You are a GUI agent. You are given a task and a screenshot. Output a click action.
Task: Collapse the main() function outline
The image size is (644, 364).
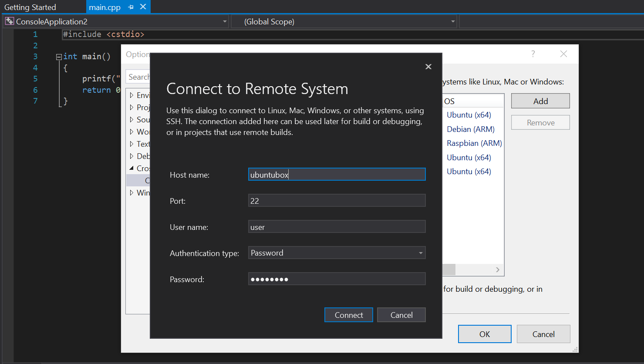tap(59, 57)
